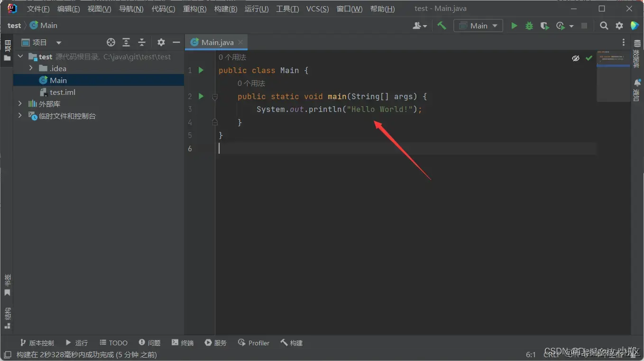Select opened file locator target icon
644x361 pixels.
(111, 42)
